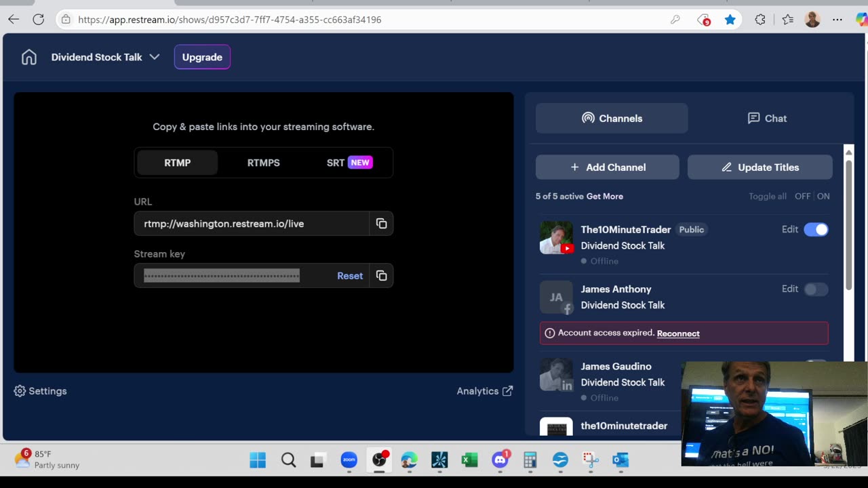
Task: Open browser Extensions puzzle icon
Action: 760,20
